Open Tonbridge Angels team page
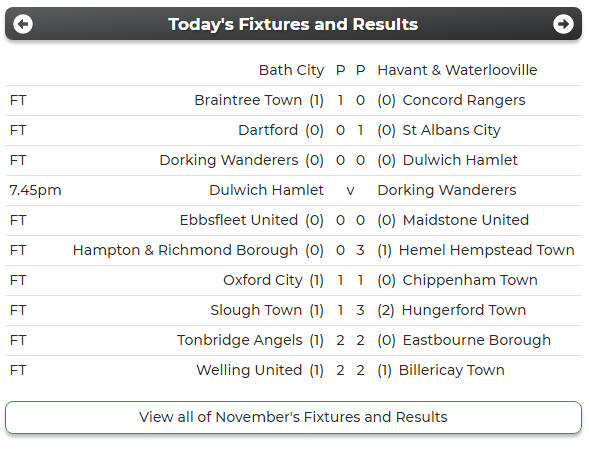 pyautogui.click(x=240, y=340)
